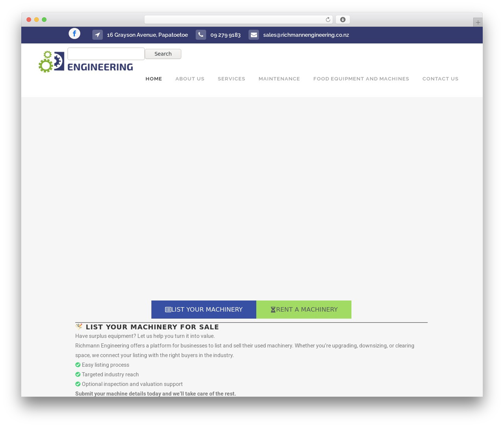This screenshot has height=427, width=504.
Task: Click the Richmann Engineering gear logo
Action: 85,62
